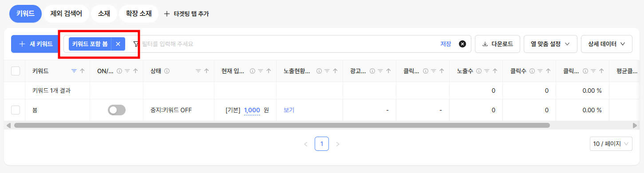Screen dimensions: 644x173
Task: Filter the 상태 column
Action: [198, 71]
